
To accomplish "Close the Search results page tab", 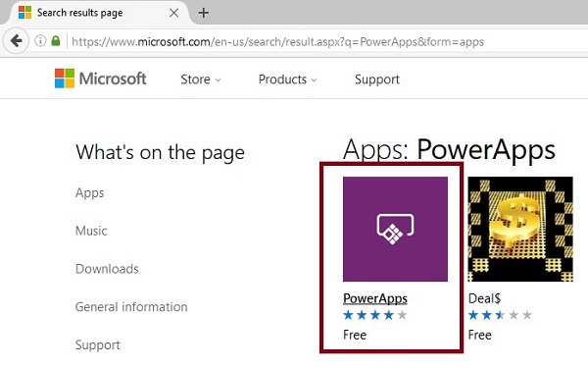I will click(173, 13).
